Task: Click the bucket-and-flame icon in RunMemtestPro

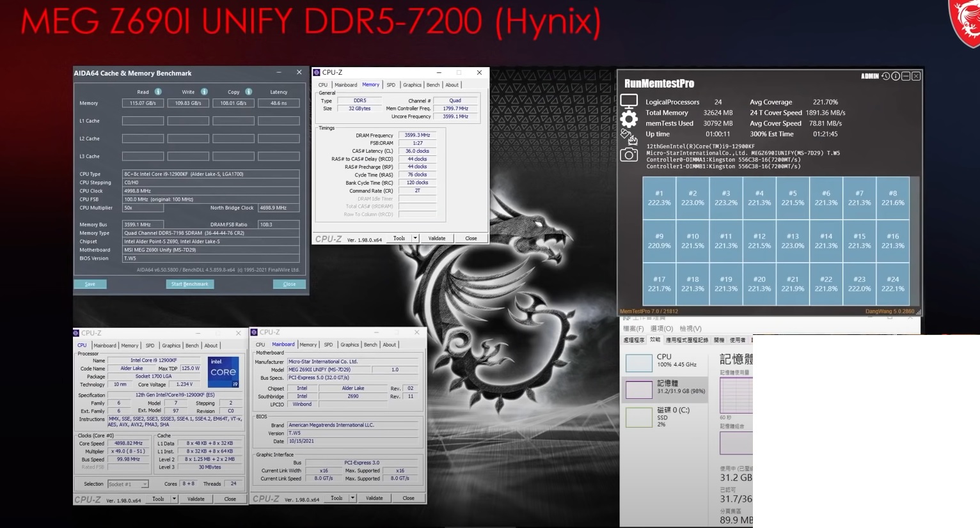Action: 629,137
